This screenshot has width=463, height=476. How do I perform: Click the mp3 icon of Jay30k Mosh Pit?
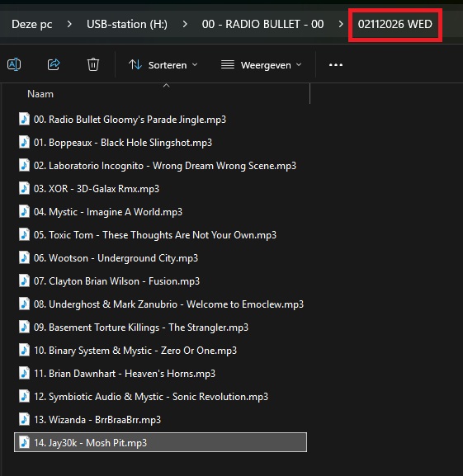tap(24, 441)
